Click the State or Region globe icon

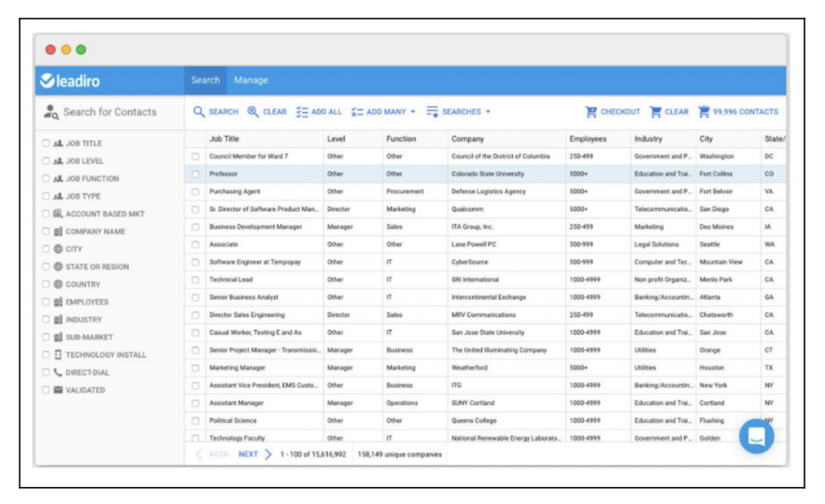[58, 266]
